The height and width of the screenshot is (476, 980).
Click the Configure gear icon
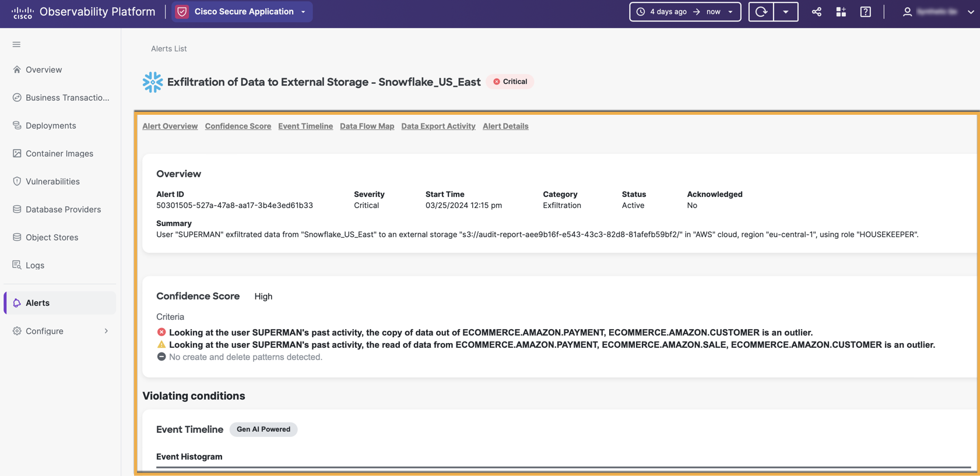click(17, 331)
